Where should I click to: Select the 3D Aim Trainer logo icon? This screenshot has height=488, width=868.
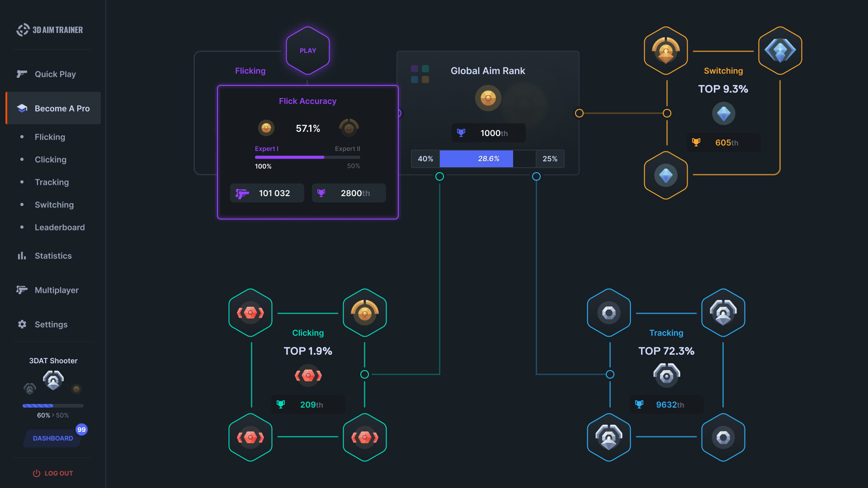click(20, 28)
